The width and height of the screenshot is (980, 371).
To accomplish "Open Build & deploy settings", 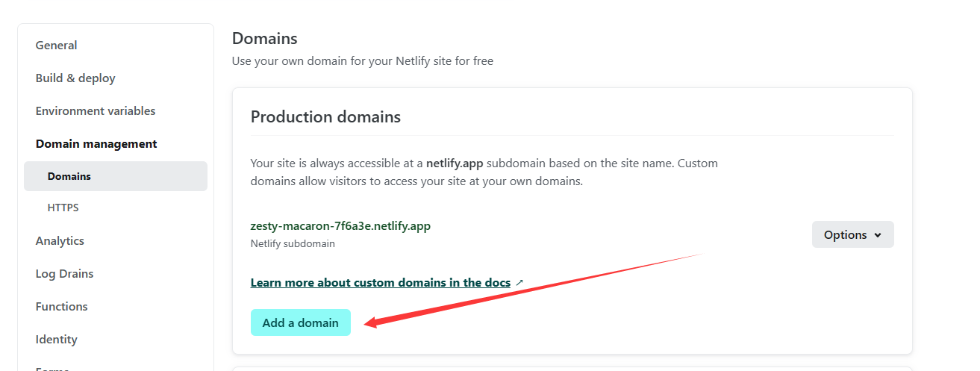I will 75,78.
